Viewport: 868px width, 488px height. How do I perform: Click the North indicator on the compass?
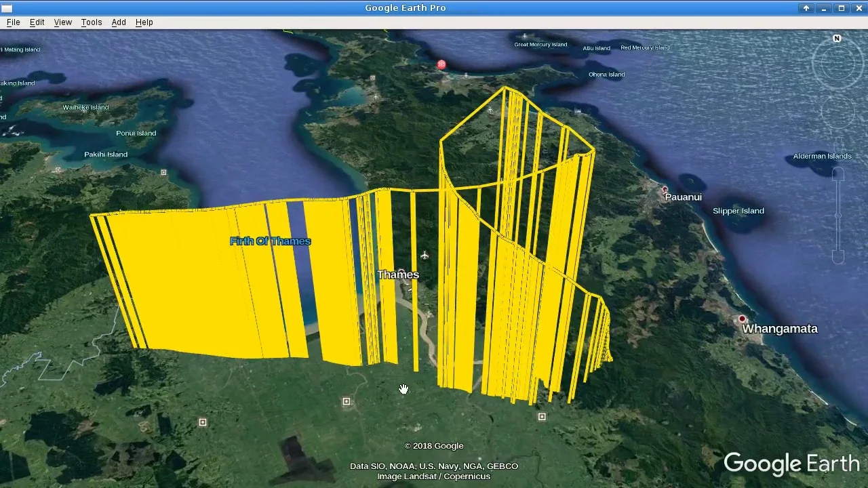tap(837, 39)
